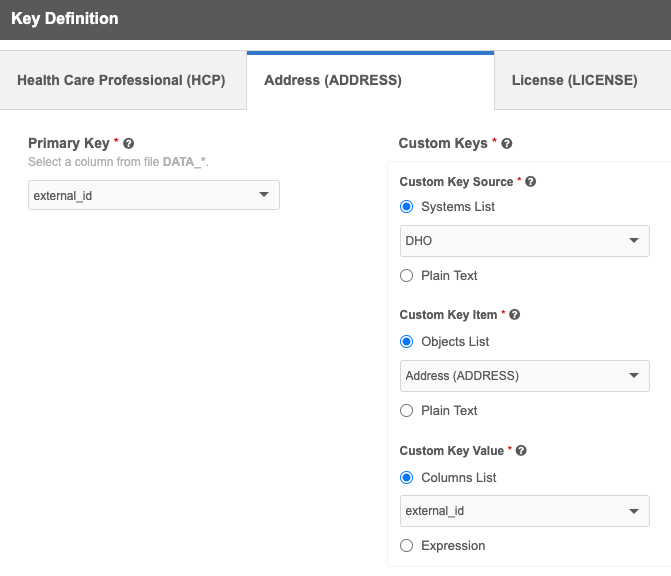Image resolution: width=671 pixels, height=576 pixels.
Task: Click help icon for Custom Key Value
Action: tap(521, 451)
